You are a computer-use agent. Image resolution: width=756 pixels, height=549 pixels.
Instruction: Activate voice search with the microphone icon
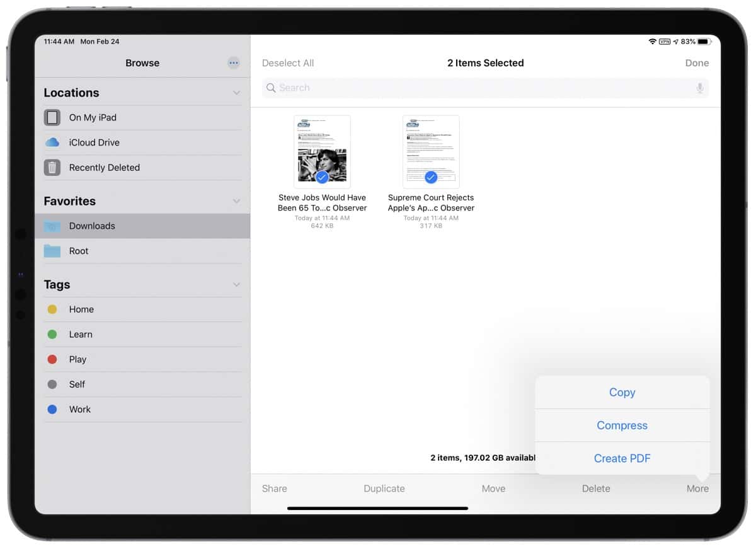coord(699,88)
